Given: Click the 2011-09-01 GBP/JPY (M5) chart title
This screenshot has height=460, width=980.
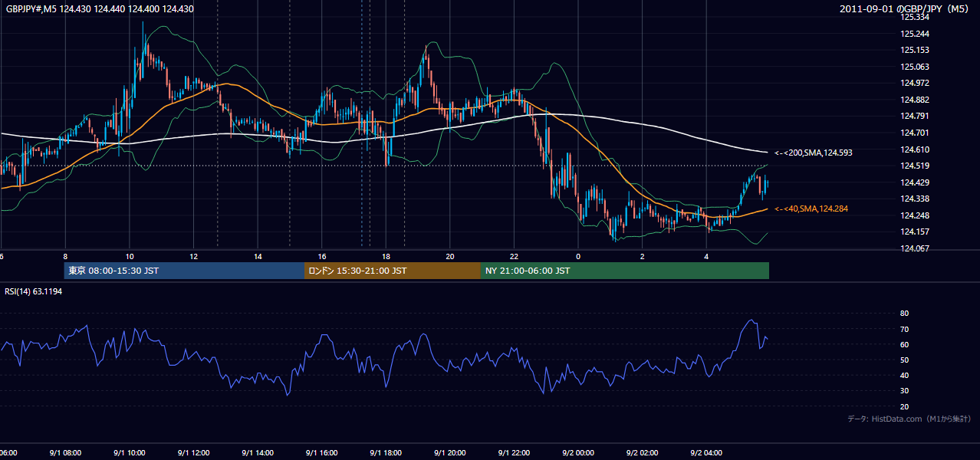Looking at the screenshot, I should click(906, 8).
